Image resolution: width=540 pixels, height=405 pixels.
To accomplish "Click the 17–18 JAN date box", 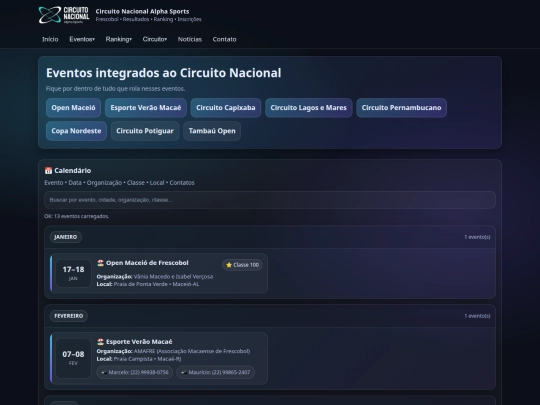I will 73,273.
